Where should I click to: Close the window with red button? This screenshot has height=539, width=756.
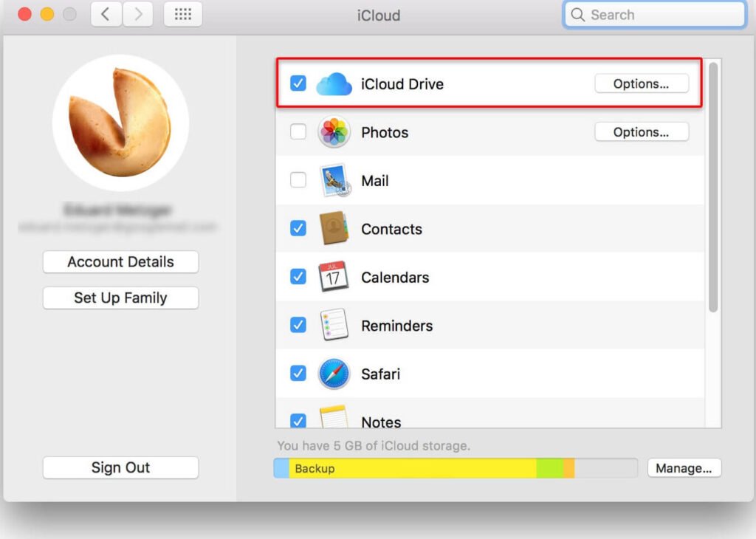(24, 14)
